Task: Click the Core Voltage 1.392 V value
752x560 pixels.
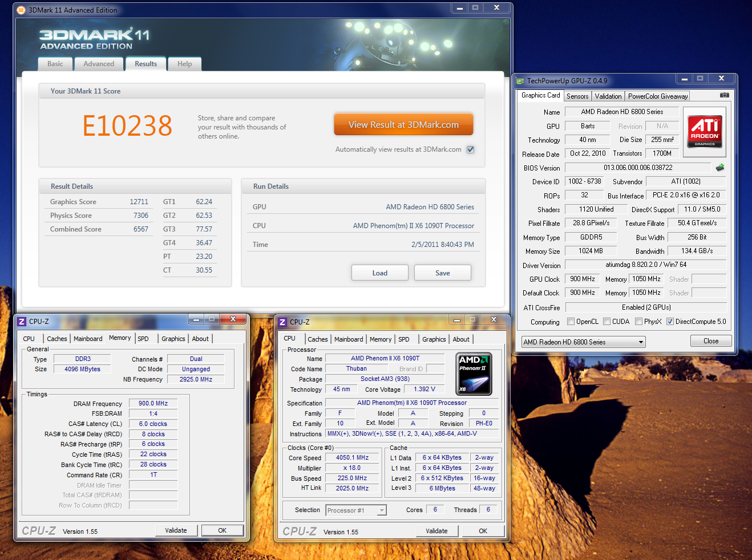Action: tap(424, 389)
